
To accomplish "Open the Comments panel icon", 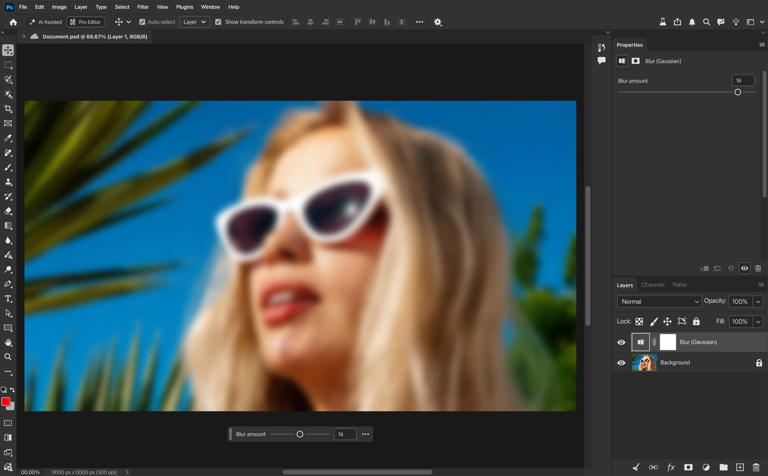I will point(601,61).
